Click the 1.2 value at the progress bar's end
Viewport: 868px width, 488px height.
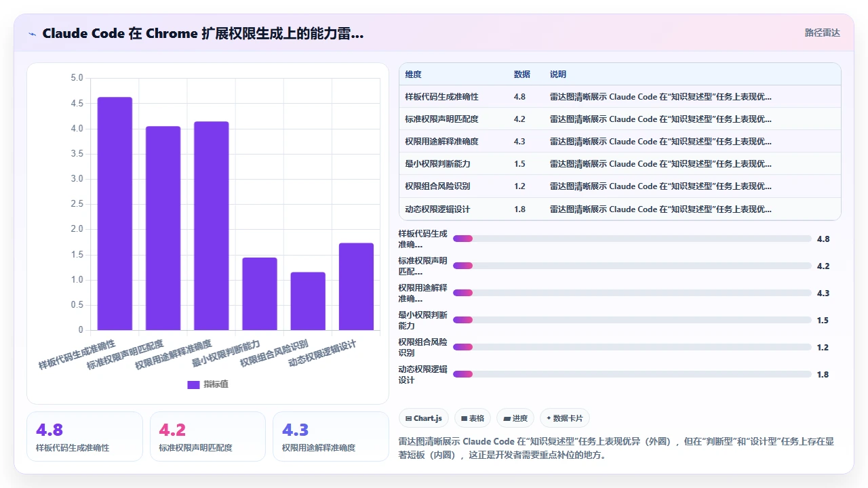click(823, 347)
